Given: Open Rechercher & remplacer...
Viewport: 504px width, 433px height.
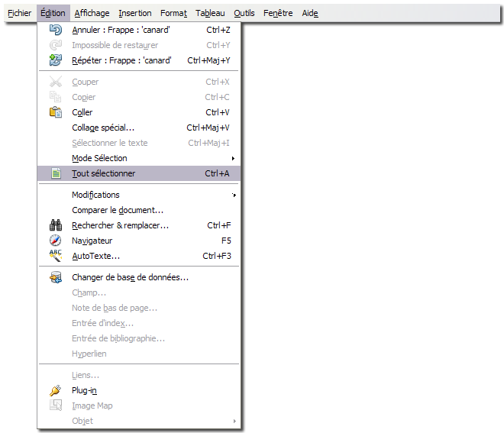Looking at the screenshot, I should pyautogui.click(x=139, y=225).
